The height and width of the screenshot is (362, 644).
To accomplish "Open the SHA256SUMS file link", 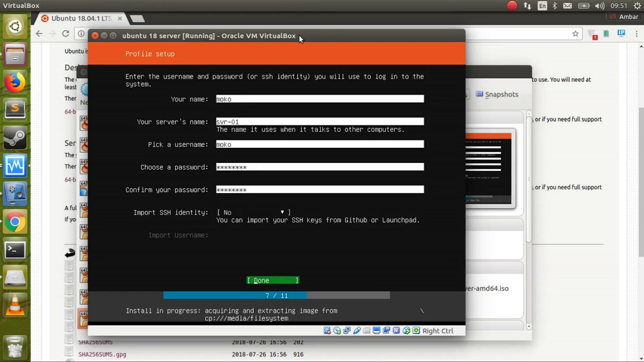I will pos(96,342).
